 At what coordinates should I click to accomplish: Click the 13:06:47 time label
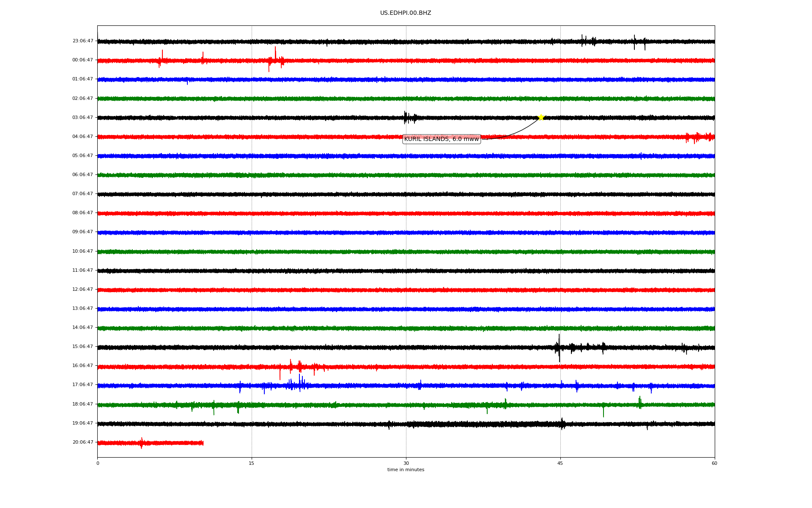[82, 309]
